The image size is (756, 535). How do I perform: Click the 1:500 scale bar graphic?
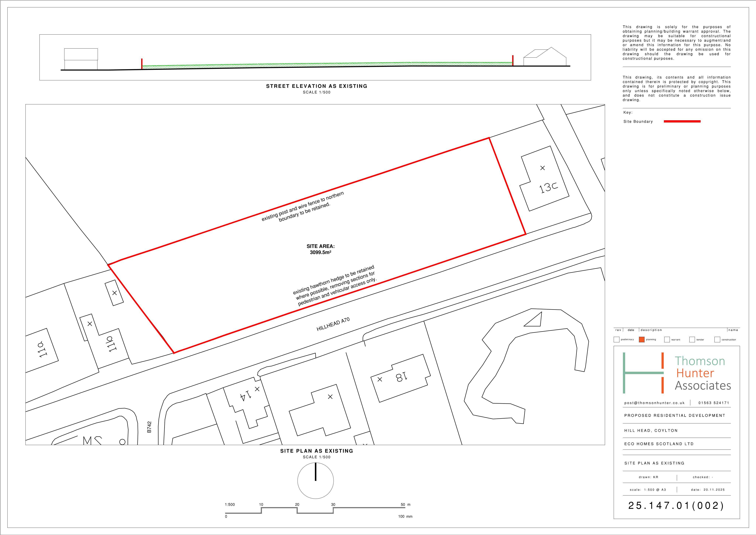coord(315,511)
